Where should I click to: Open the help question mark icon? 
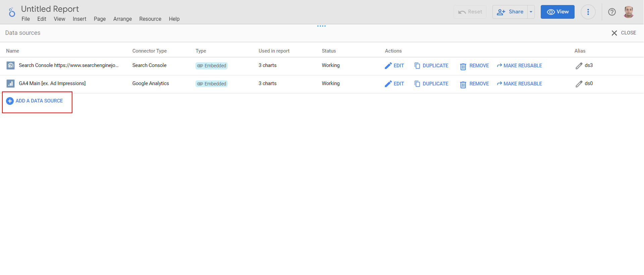click(x=612, y=12)
